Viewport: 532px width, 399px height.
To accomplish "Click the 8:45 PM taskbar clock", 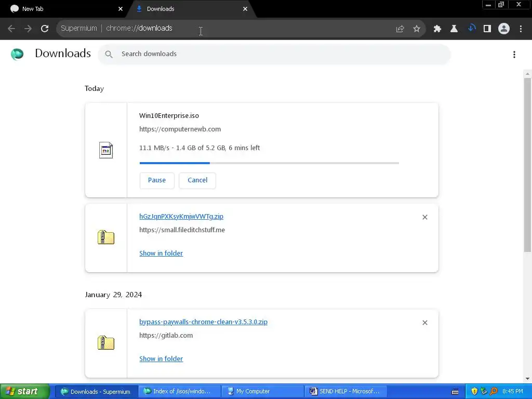I will 513,392.
